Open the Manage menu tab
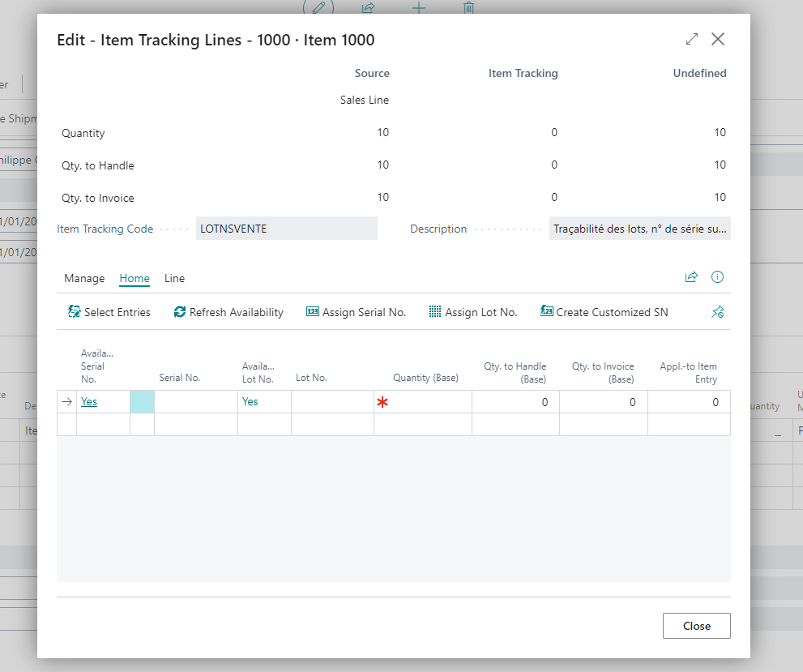 84,278
